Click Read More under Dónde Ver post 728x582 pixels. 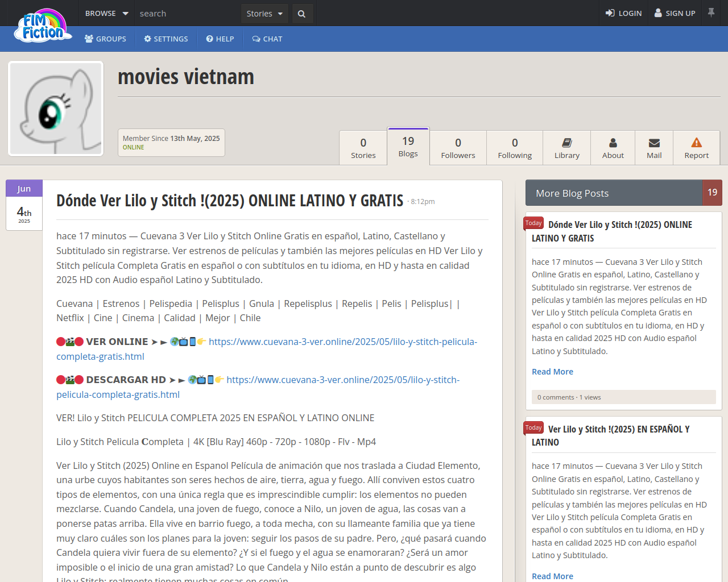552,372
